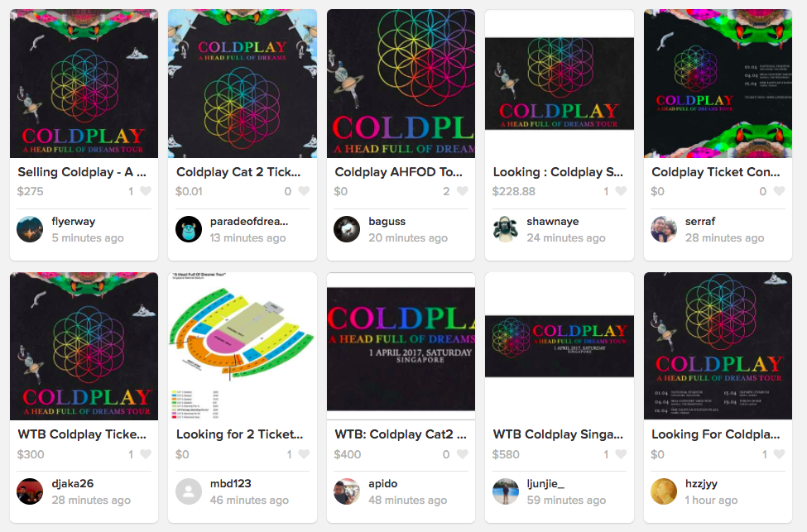
Task: Like the Selling Coldplay listing by flyerway
Action: (146, 191)
